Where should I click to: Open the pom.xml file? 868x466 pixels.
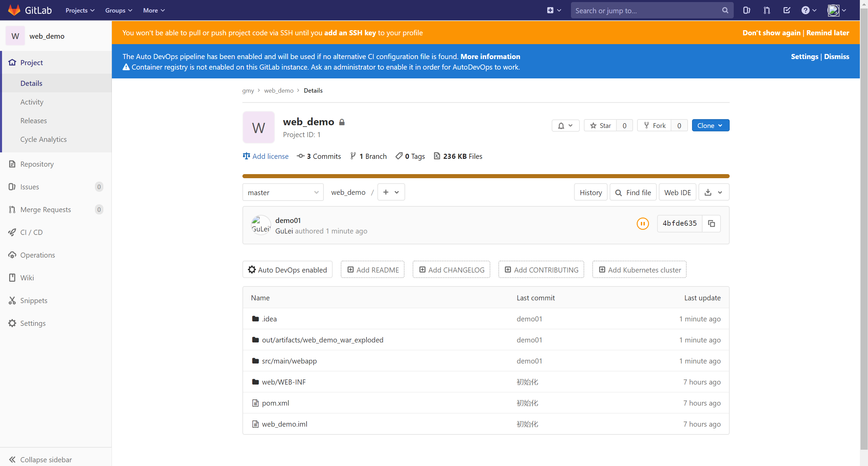coord(276,403)
